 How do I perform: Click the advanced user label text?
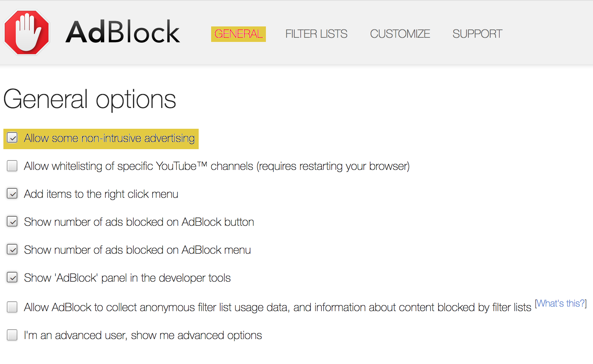click(143, 336)
